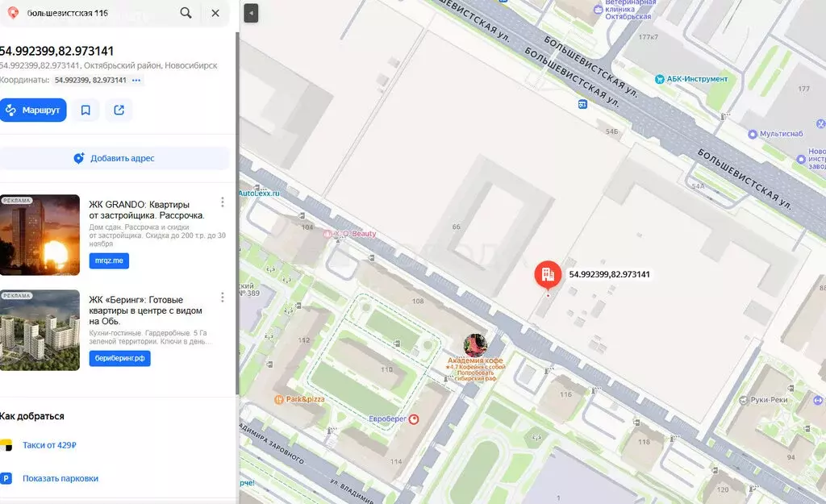Click Добавить адрес
Viewport: 826px width, 504px height.
(115, 158)
